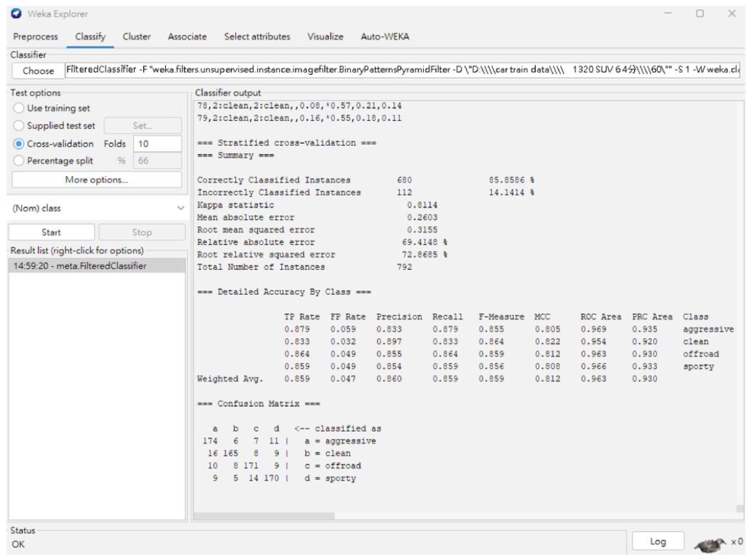Choose the Percentage split radio button
This screenshot has height=560, width=751.
coord(19,160)
